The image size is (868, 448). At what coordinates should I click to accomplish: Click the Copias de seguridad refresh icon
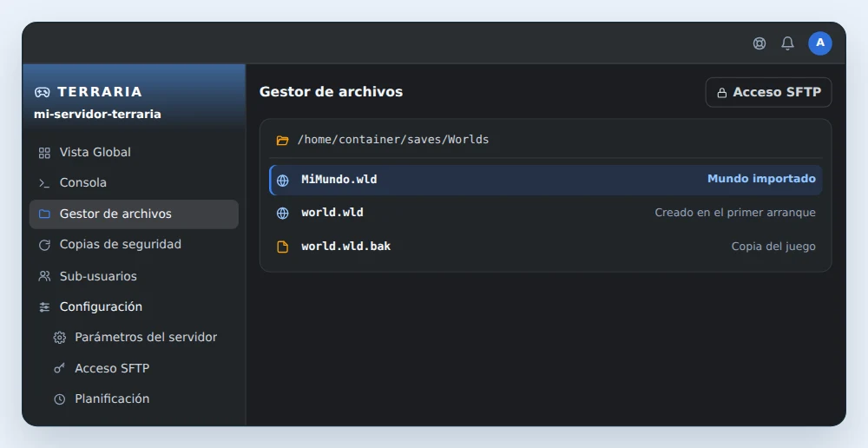[x=44, y=245]
